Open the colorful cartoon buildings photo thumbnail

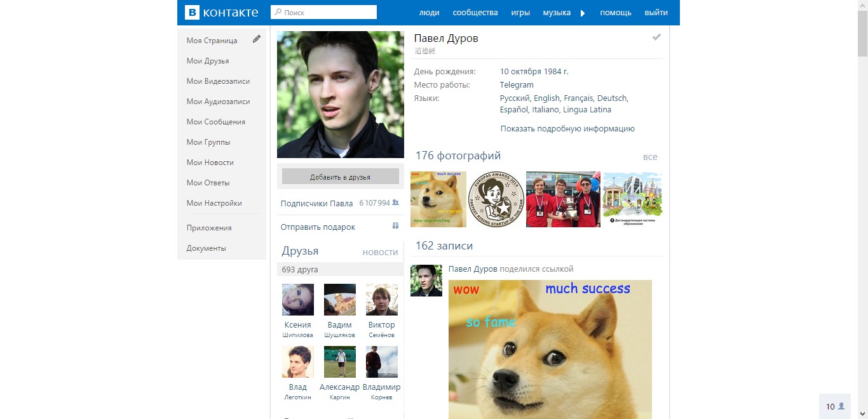click(632, 199)
